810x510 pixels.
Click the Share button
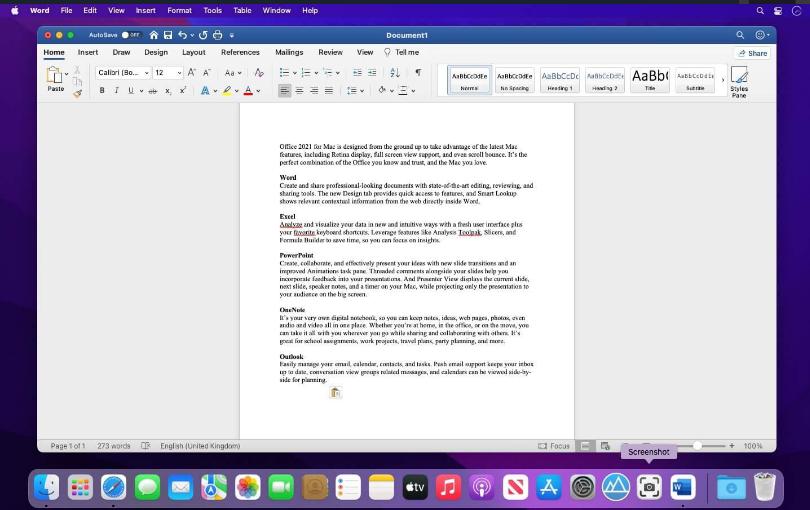[752, 53]
